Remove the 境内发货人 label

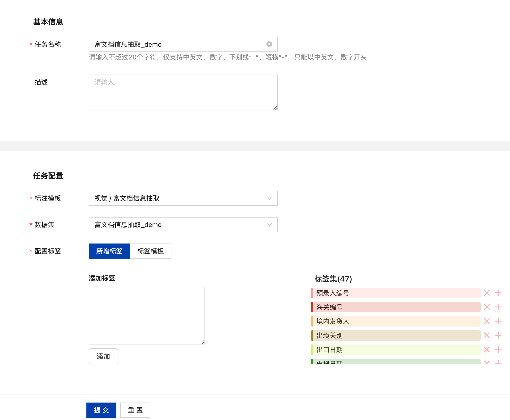click(487, 321)
